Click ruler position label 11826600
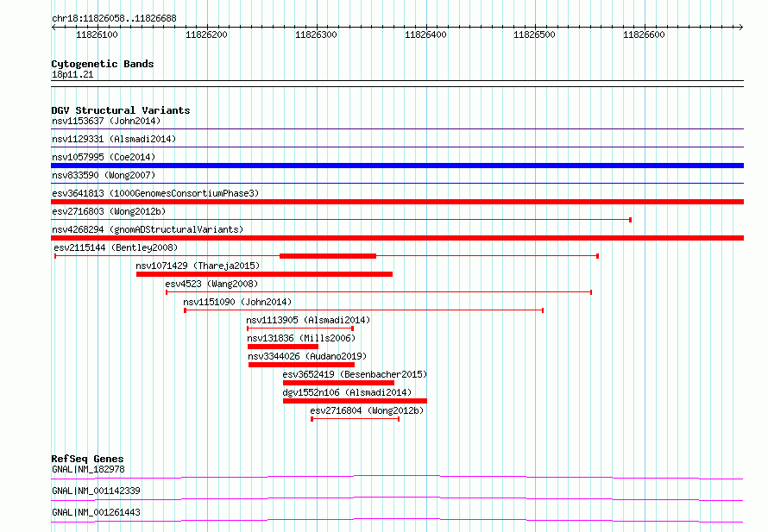The image size is (768, 532). coord(644,34)
